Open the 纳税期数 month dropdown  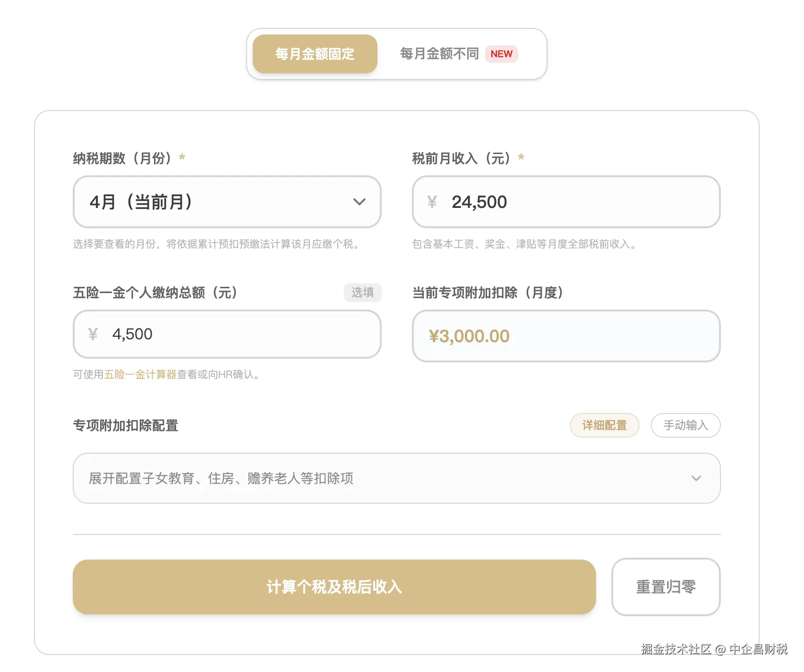tap(227, 202)
